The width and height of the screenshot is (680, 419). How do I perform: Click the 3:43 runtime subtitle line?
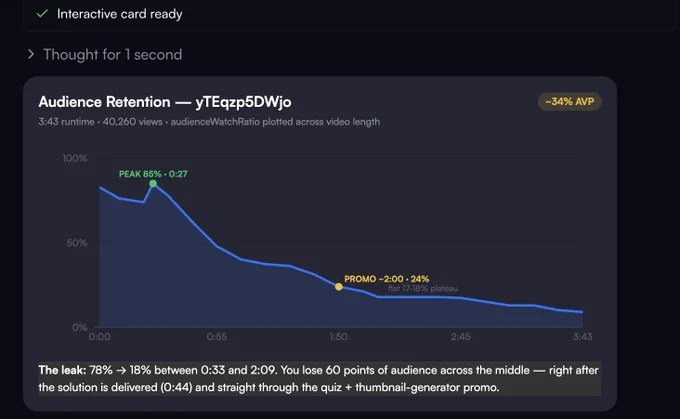pos(209,122)
